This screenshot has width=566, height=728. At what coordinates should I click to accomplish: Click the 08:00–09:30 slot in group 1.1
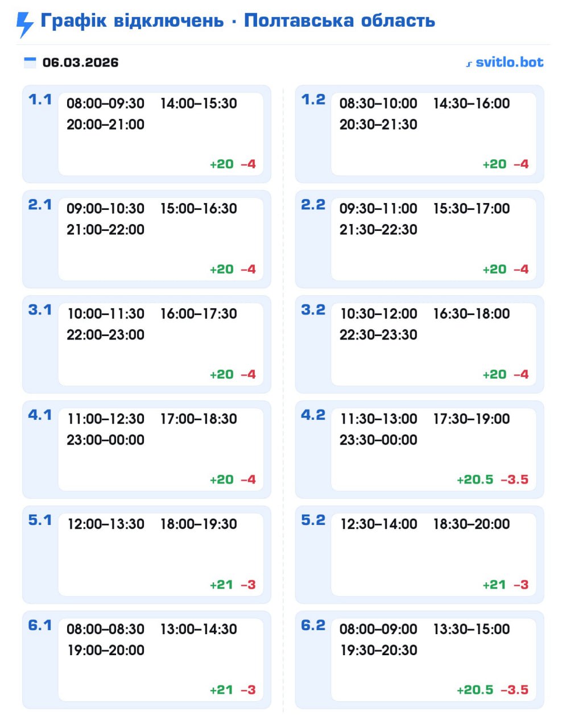[105, 104]
